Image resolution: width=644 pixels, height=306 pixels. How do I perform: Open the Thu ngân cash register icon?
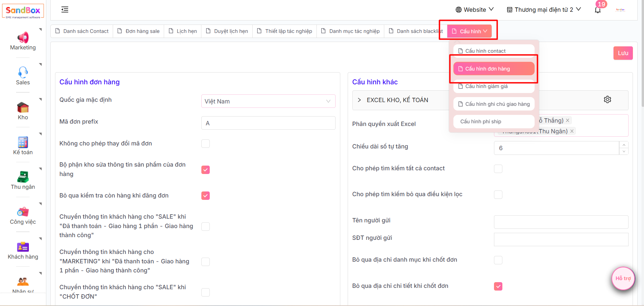[23, 177]
